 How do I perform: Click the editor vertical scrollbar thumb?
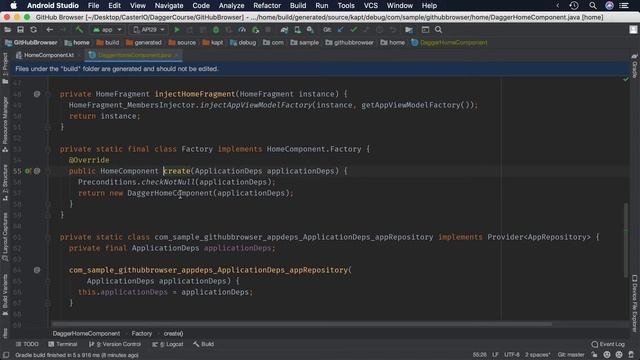(625, 240)
